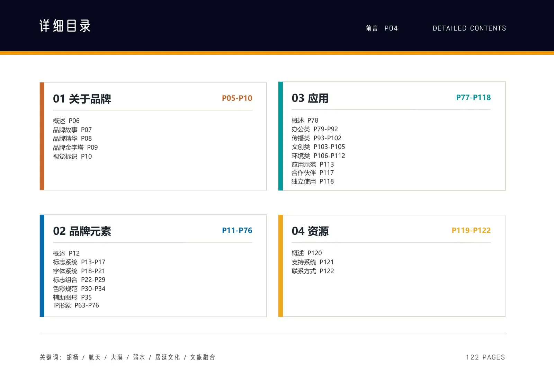The height and width of the screenshot is (392, 554).
Task: Select the 文创类 P103-P105 entry
Action: (x=318, y=147)
